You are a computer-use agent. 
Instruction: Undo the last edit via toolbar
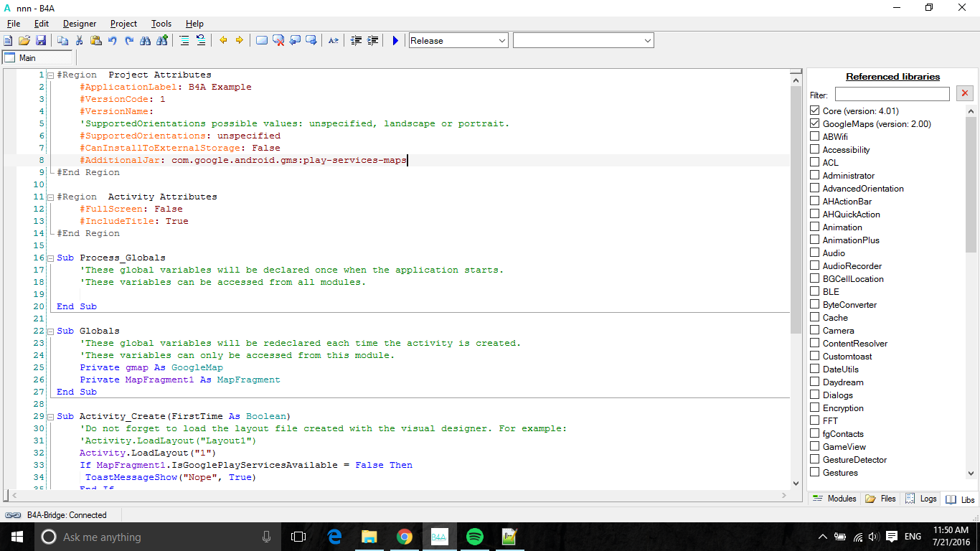pyautogui.click(x=113, y=41)
